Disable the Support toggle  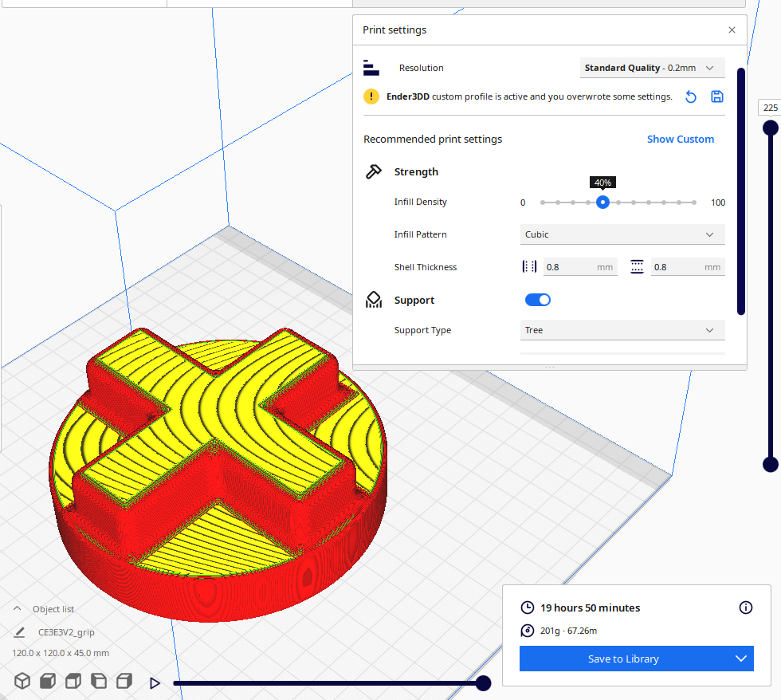(537, 300)
